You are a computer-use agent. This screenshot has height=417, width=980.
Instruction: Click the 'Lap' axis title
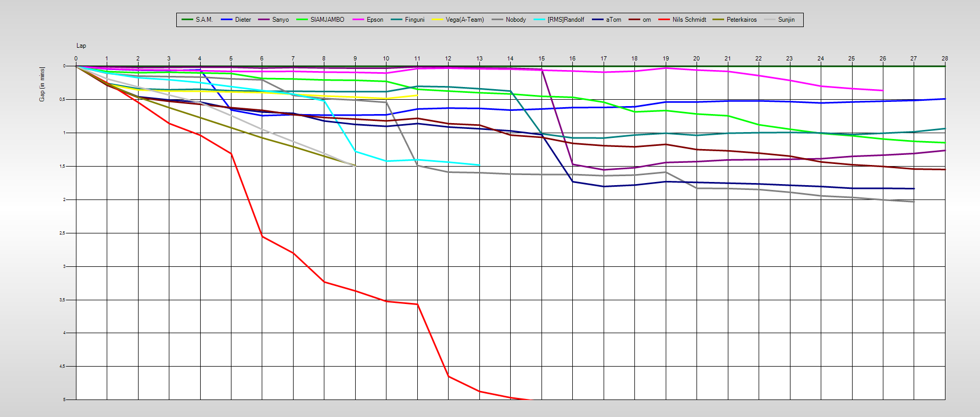[81, 46]
